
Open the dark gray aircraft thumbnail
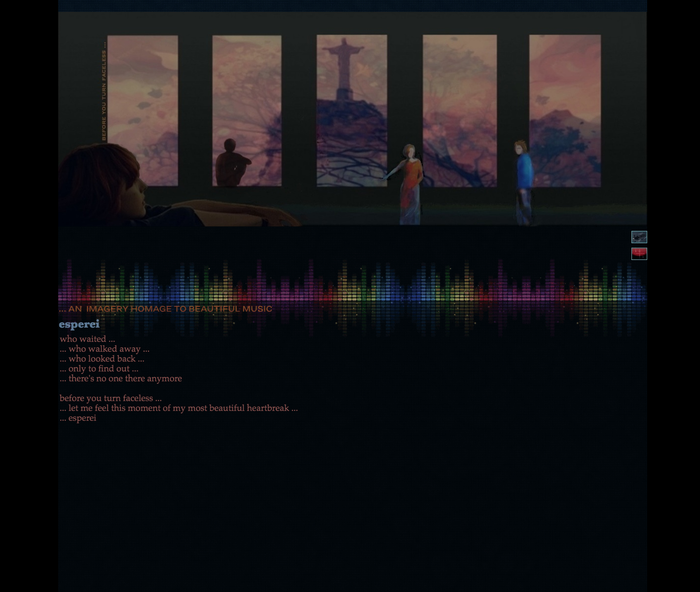pyautogui.click(x=639, y=237)
